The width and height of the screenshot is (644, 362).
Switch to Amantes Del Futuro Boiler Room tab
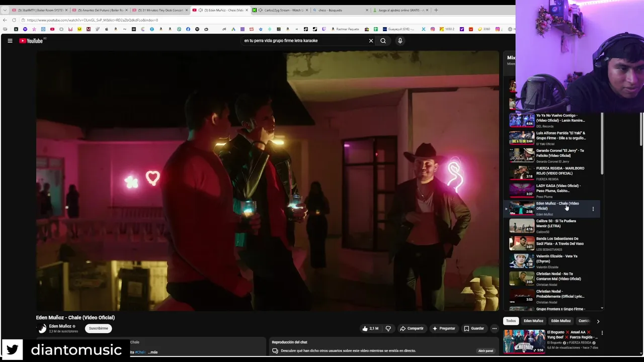99,10
